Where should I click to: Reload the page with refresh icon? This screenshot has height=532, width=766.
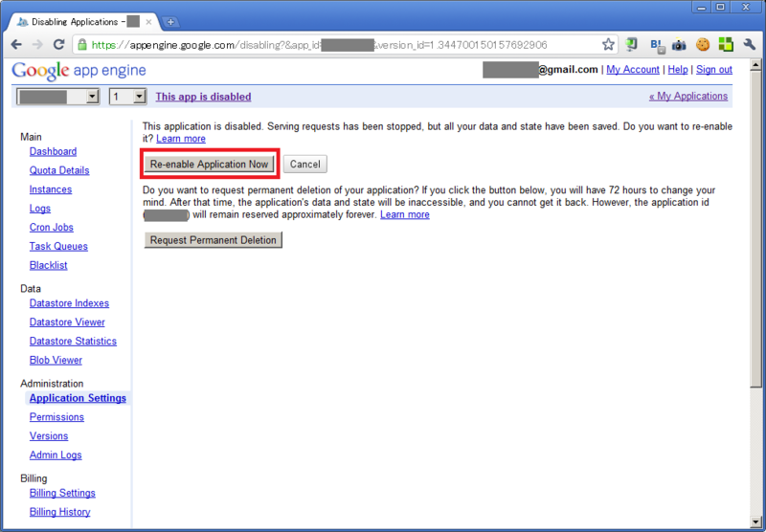[58, 45]
